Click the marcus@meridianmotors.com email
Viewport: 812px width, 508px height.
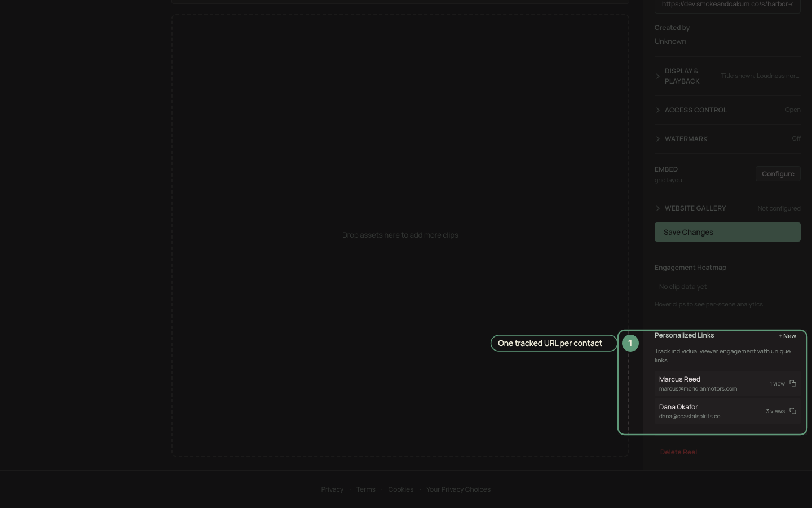(x=698, y=389)
